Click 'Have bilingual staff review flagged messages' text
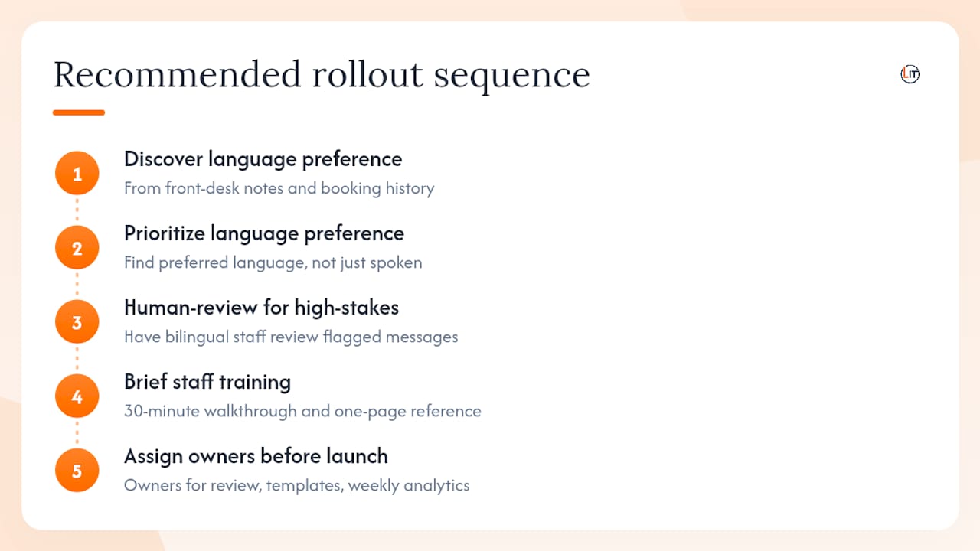Image resolution: width=980 pixels, height=551 pixels. (291, 337)
